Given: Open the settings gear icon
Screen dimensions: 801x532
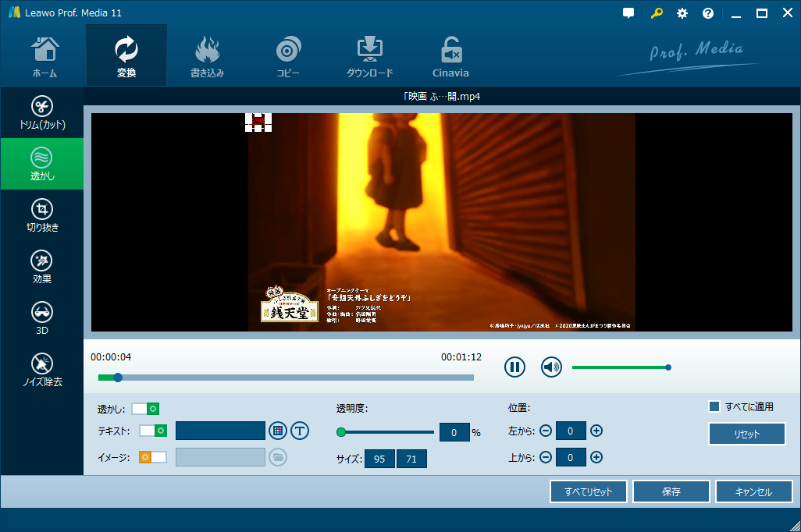Looking at the screenshot, I should coord(682,13).
